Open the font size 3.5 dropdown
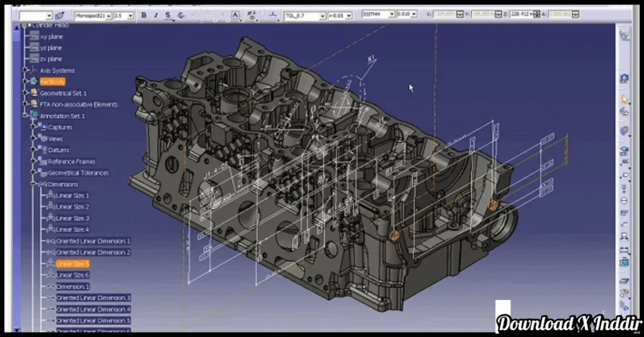The width and height of the screenshot is (644, 337). tap(130, 15)
